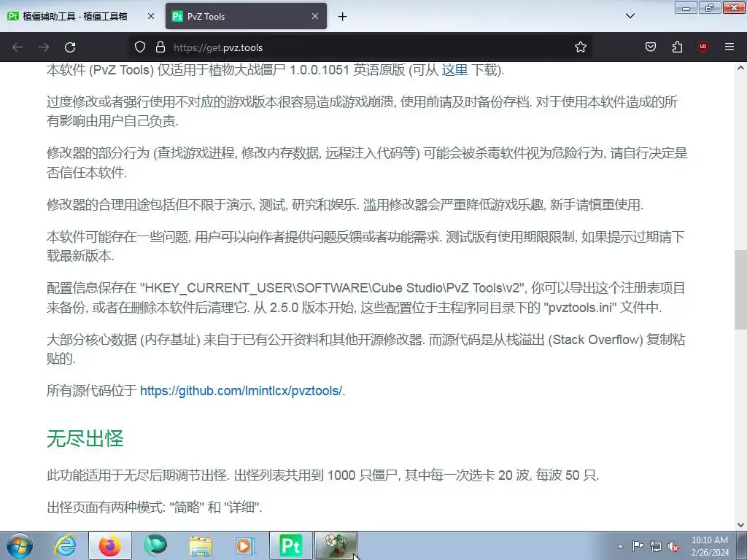Click the "pvztools.ini" filename text
The height and width of the screenshot is (560, 747).
pyautogui.click(x=580, y=308)
